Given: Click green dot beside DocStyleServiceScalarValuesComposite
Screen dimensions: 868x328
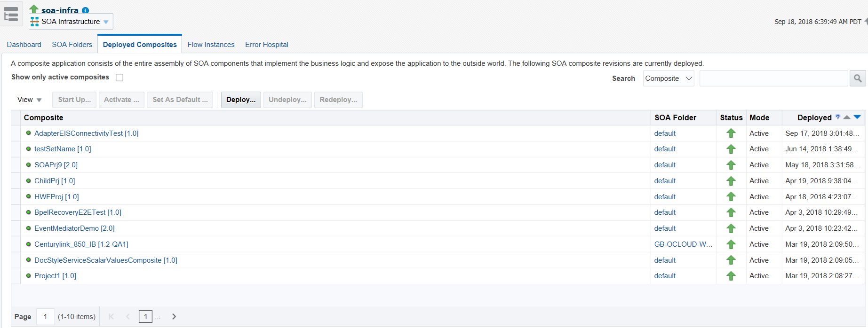Looking at the screenshot, I should pos(29,260).
